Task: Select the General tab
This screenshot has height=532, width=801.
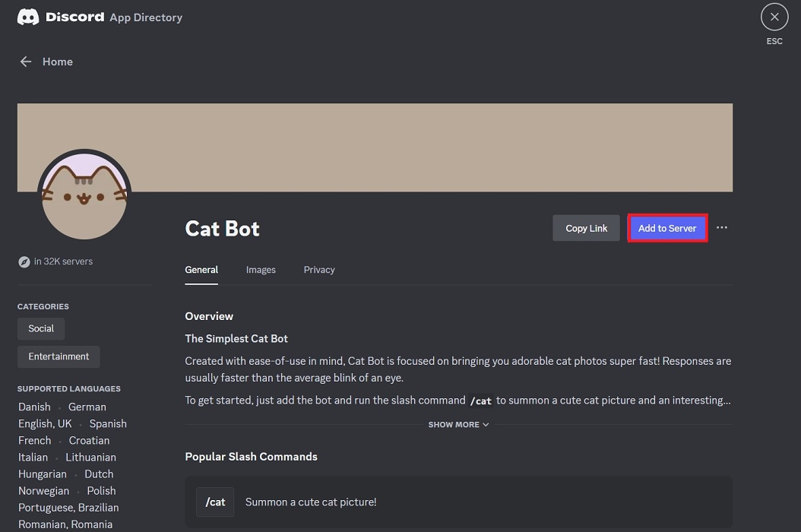Action: [x=201, y=269]
